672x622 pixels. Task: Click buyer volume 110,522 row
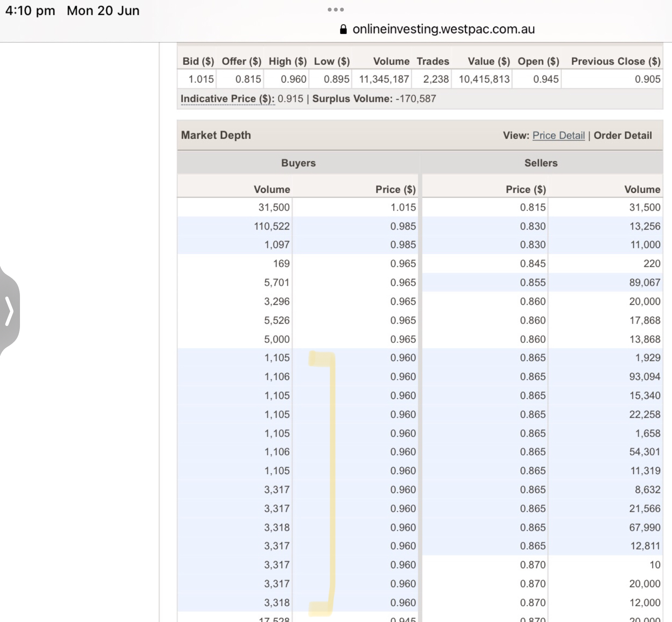point(272,227)
